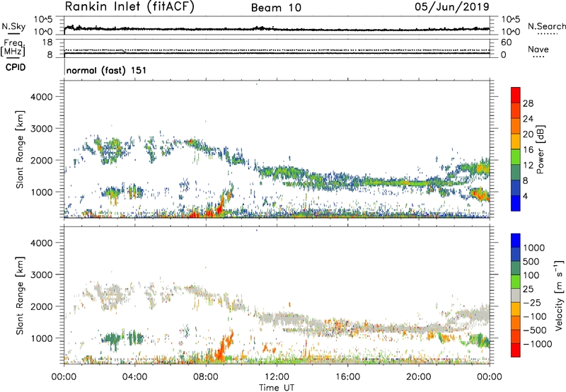Click the 'Rankin Inlet (fitACF)' plot title
Screen dimensions: 566x392
click(x=129, y=7)
